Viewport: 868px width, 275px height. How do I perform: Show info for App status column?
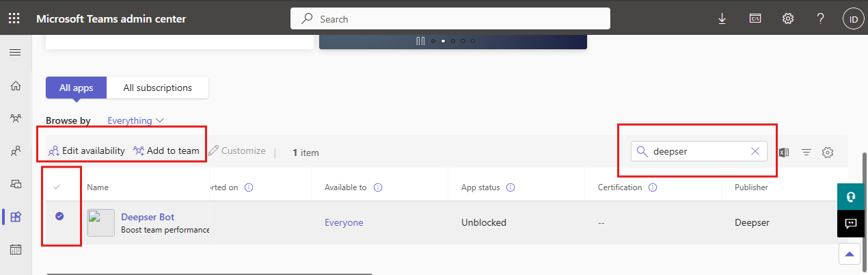[511, 187]
